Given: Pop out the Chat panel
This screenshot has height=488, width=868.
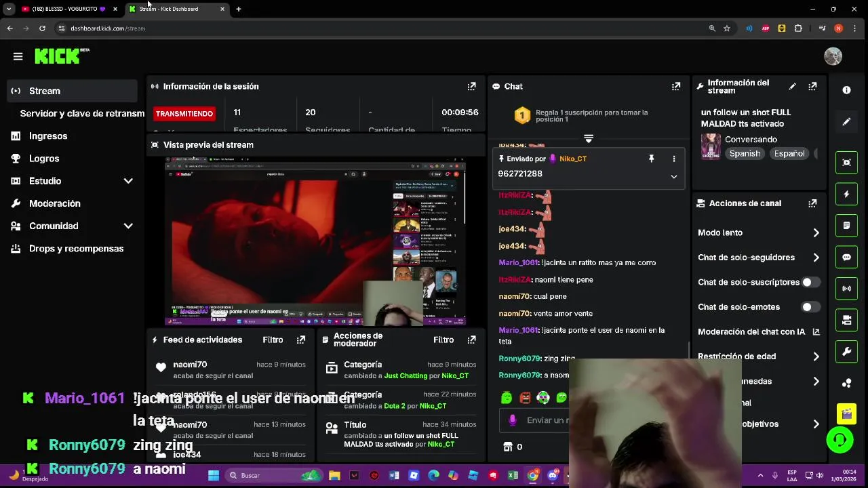Looking at the screenshot, I should [x=676, y=86].
